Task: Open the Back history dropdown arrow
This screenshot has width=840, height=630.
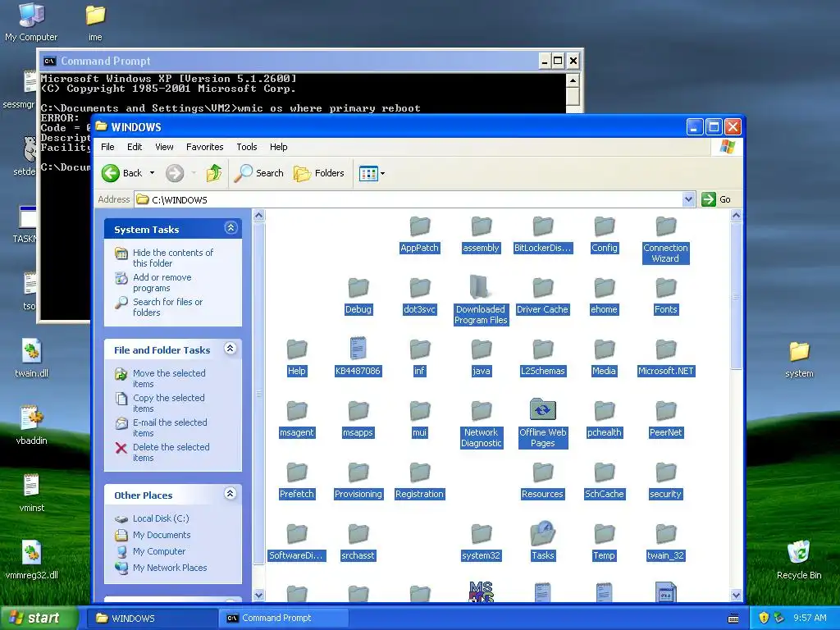Action: point(152,173)
